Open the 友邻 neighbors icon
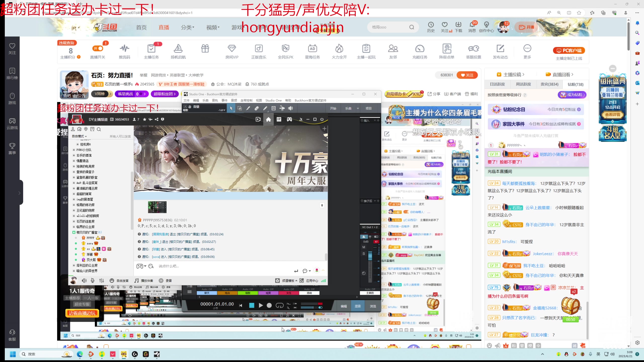644x362 pixels. (x=393, y=51)
